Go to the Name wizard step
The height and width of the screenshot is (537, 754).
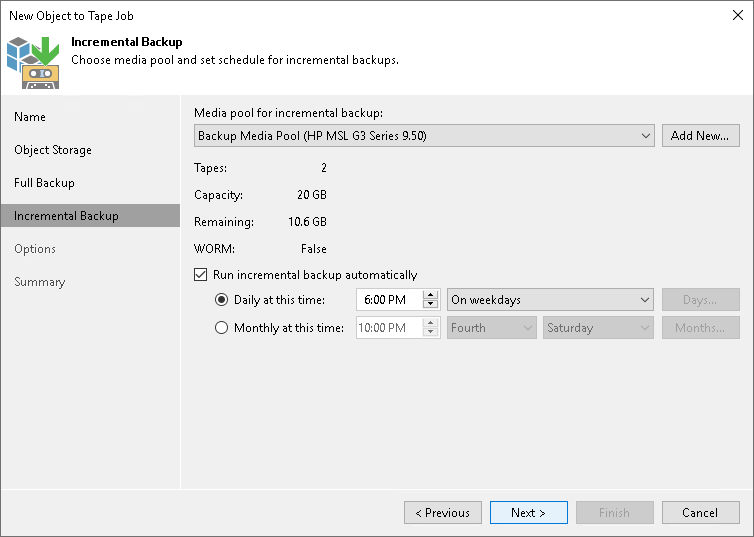point(30,117)
